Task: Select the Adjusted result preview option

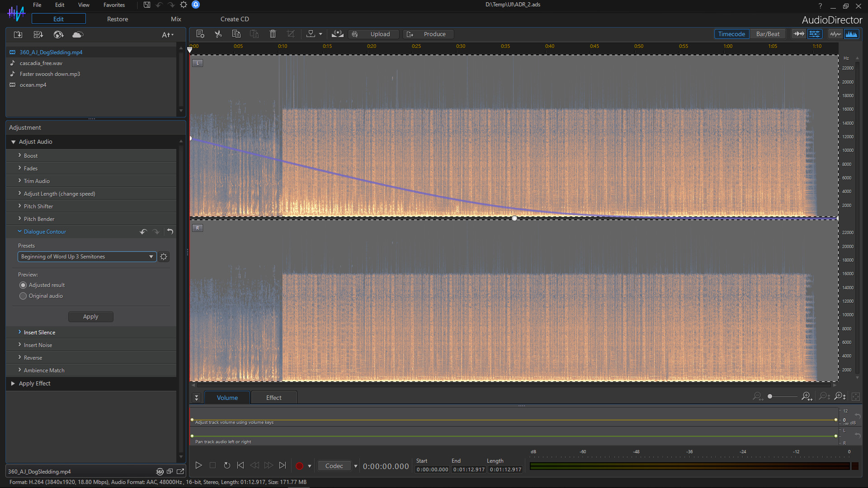Action: point(23,285)
